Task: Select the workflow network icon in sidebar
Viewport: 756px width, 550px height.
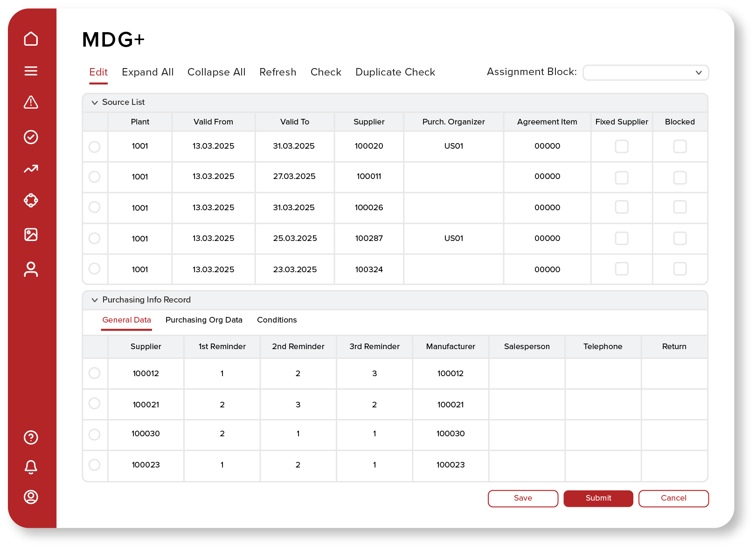Action: coord(31,200)
